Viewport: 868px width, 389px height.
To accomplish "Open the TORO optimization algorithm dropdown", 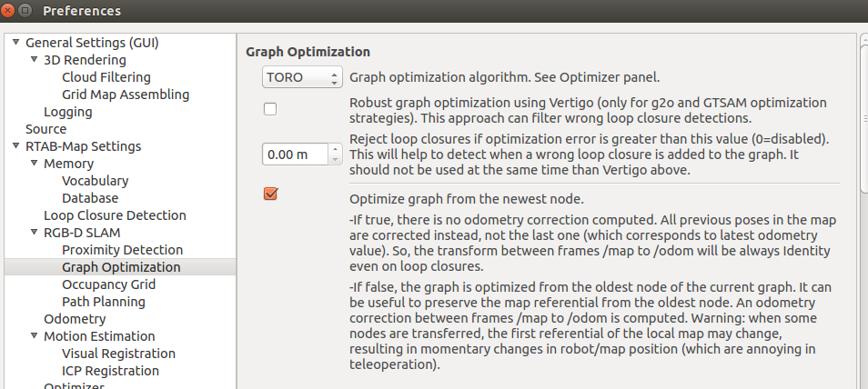I will click(301, 77).
